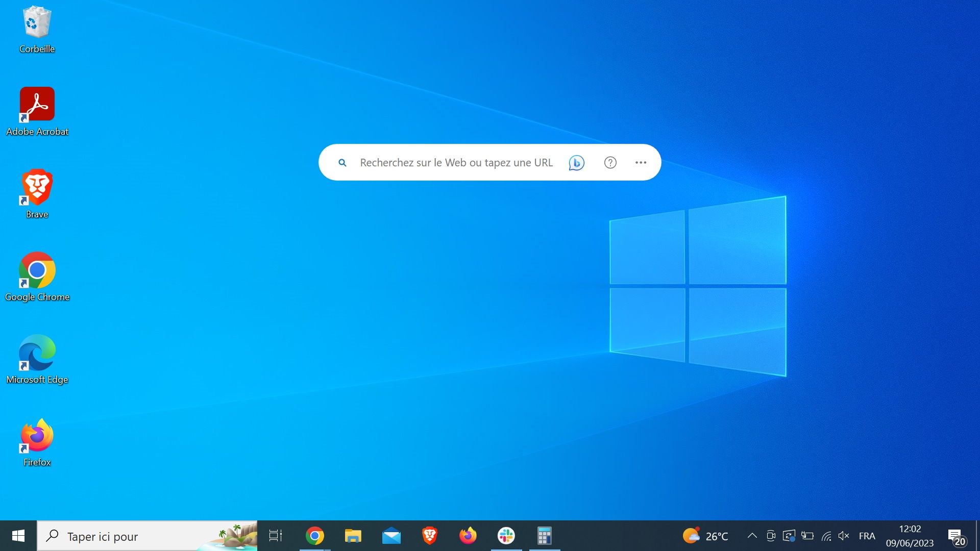Click the Bing chat icon in search bar

point(576,163)
